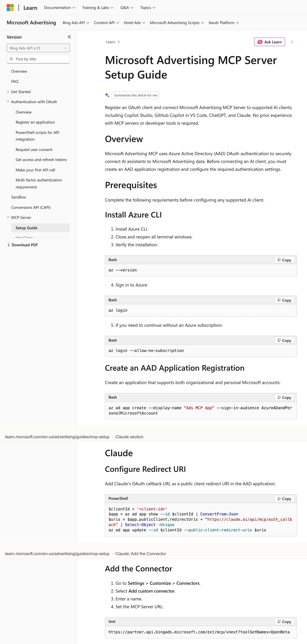The width and height of the screenshot is (307, 644).
Task: Copy the 'az login' code block
Action: (x=284, y=300)
